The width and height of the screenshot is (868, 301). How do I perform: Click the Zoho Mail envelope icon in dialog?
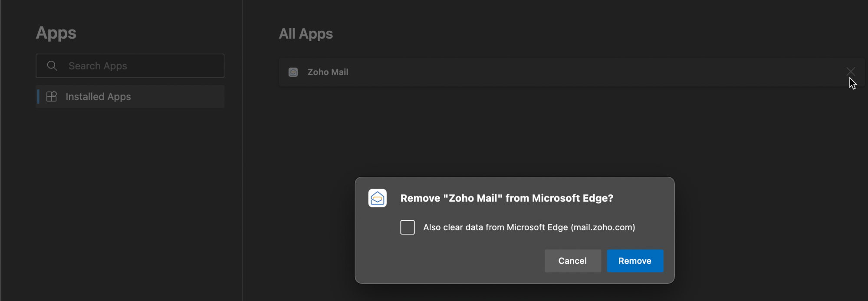pos(378,198)
